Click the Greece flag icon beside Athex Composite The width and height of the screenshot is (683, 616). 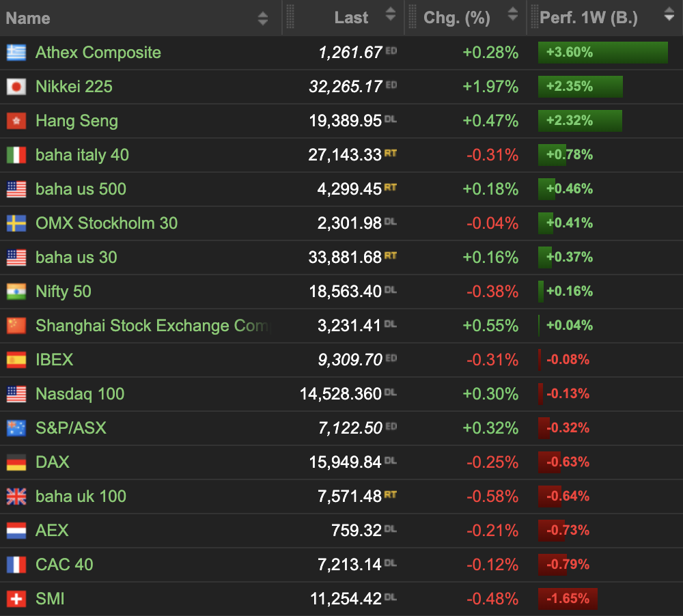[16, 53]
